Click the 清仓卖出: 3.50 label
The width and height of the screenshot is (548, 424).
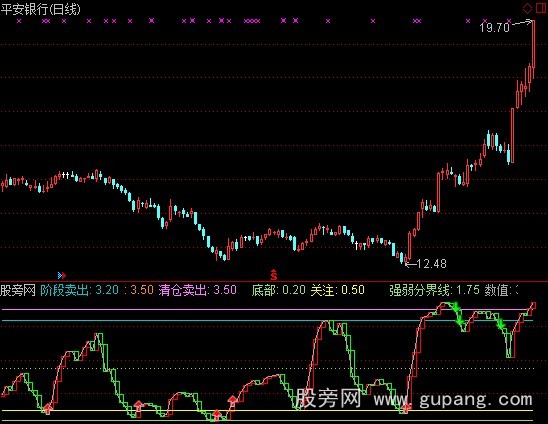click(197, 290)
